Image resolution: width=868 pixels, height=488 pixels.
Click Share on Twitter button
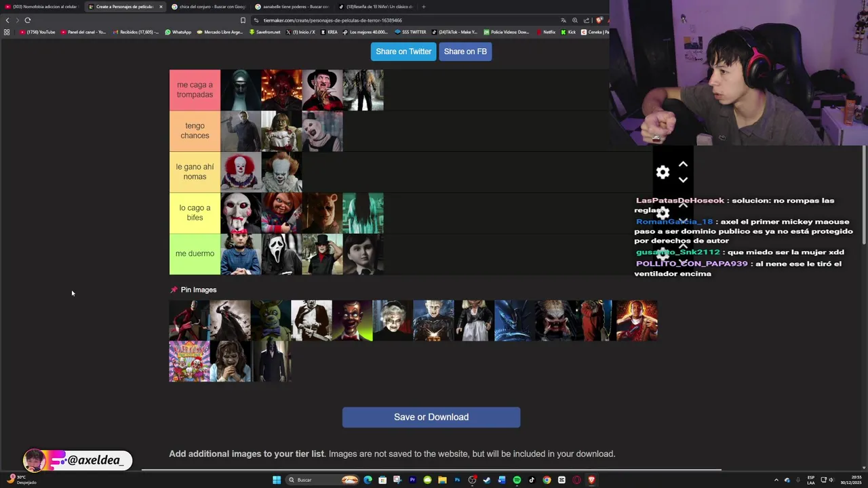tap(403, 52)
